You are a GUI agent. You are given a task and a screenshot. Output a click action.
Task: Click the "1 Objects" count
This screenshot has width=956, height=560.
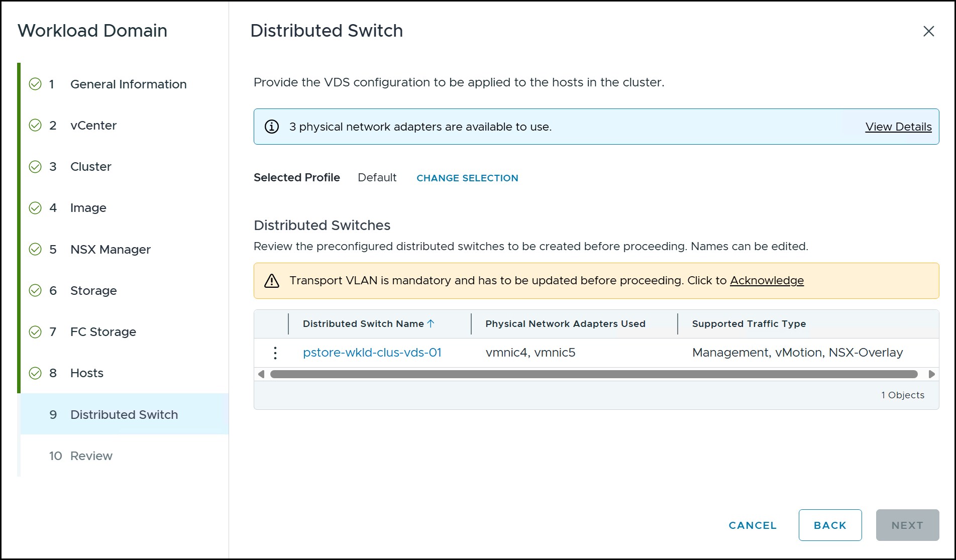coord(902,395)
